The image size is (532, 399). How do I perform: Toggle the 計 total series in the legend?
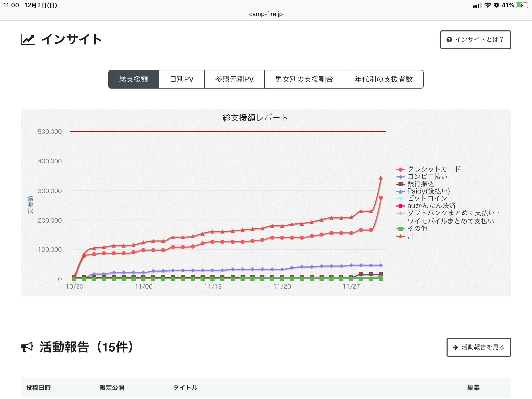click(410, 236)
